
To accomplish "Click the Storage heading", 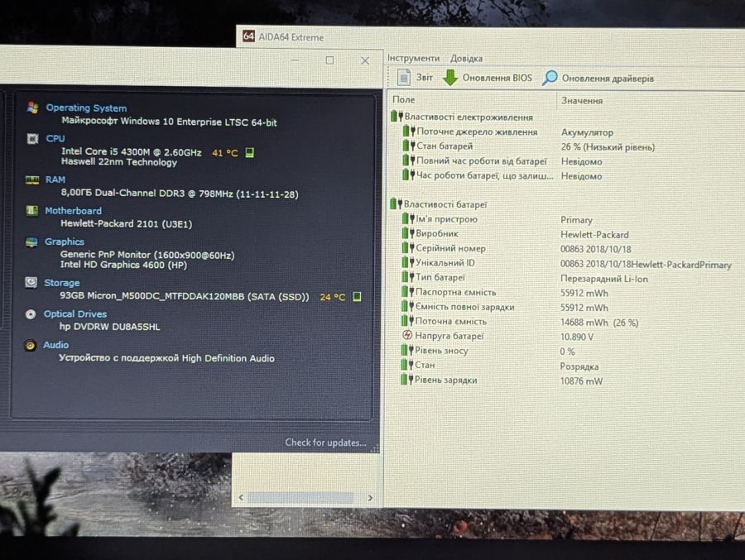I will point(62,283).
